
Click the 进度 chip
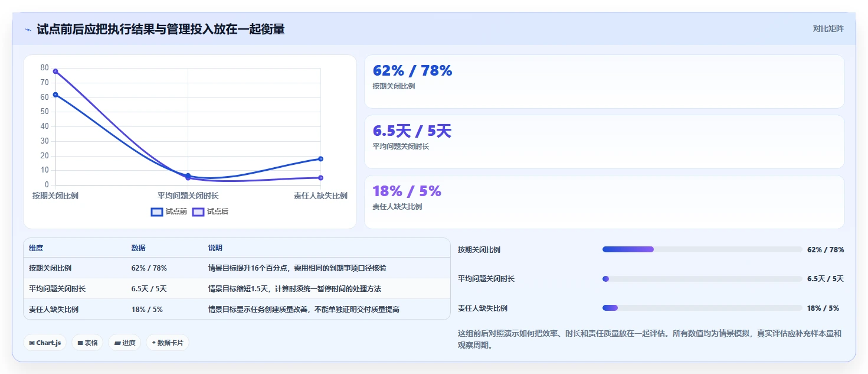(x=125, y=343)
